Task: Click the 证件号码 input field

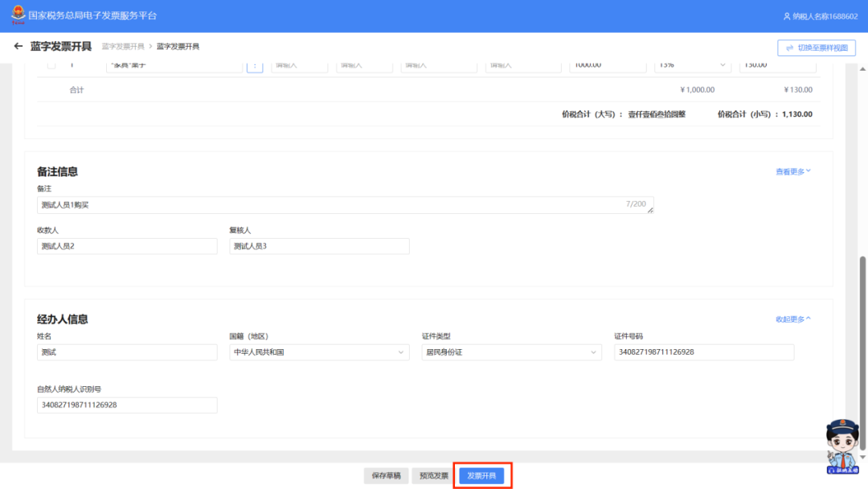Action: coord(703,352)
